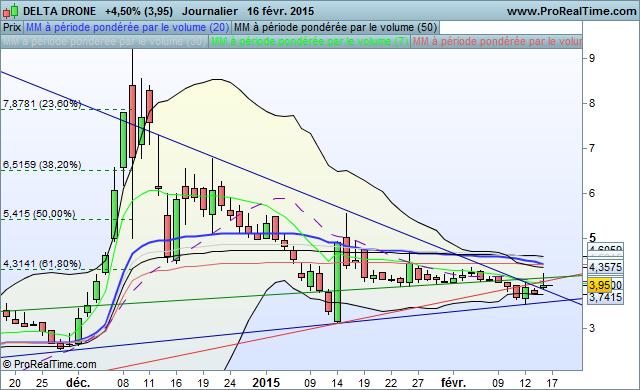Image resolution: width=640 pixels, height=390 pixels.
Task: Click the 3,7415 price label on the axis
Action: 605,297
